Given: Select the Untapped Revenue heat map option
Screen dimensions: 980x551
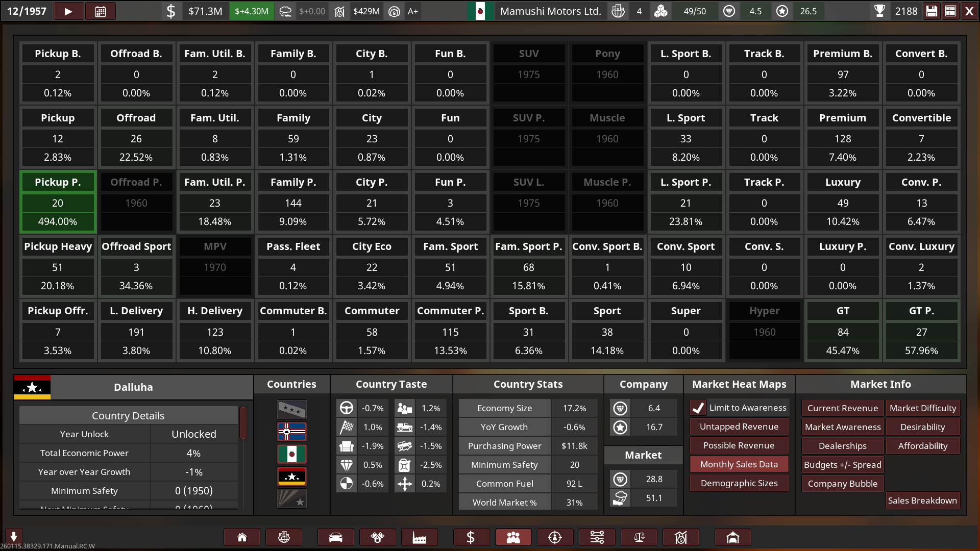Looking at the screenshot, I should (x=739, y=427).
